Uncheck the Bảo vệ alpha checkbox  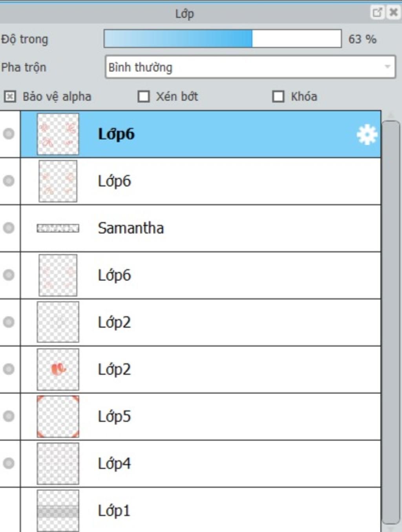(x=10, y=97)
